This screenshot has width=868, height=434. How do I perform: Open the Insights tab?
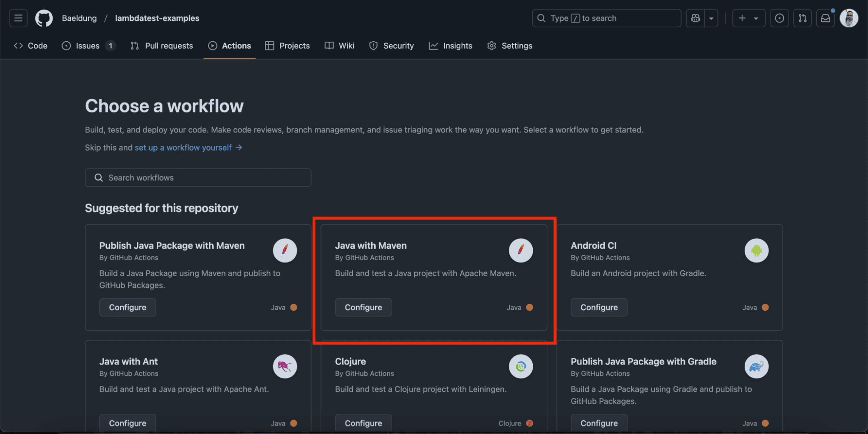coord(451,46)
